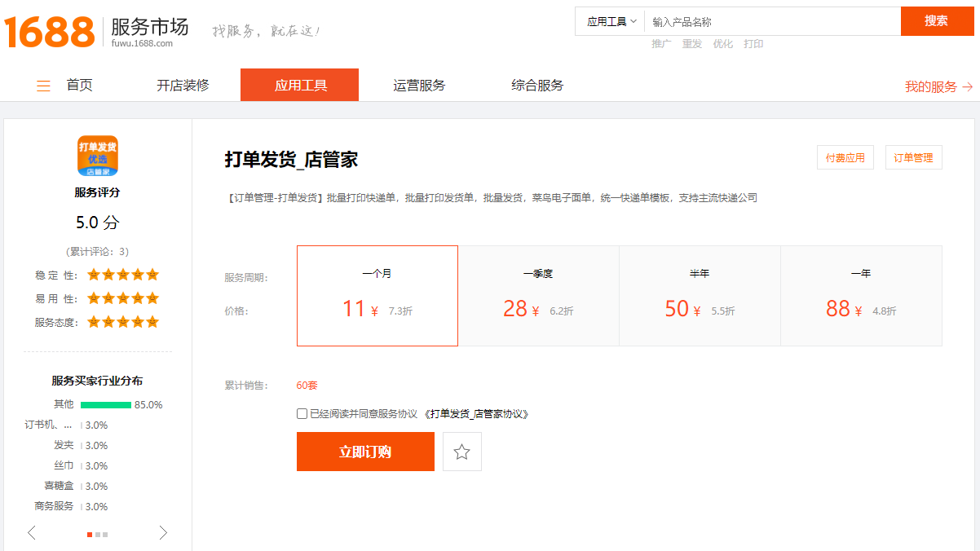980x551 pixels.
Task: Focus the 输入产品名称 search field
Action: (772, 22)
